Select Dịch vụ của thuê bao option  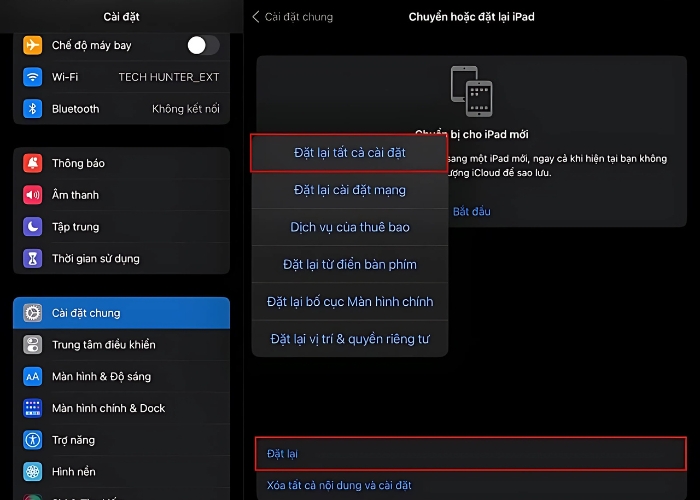pyautogui.click(x=350, y=227)
